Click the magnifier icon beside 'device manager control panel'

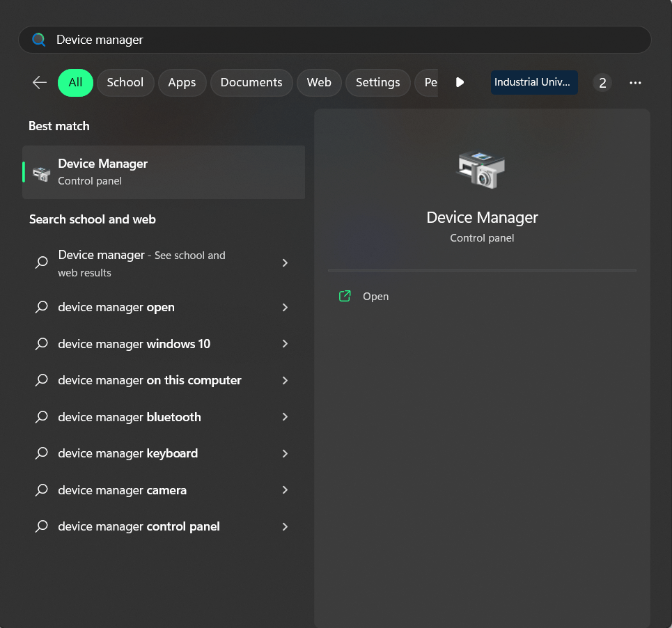[x=42, y=526]
